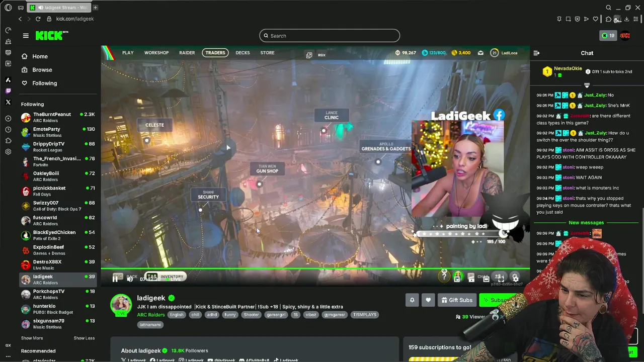Screen dimensions: 644x362
Task: Open Swizzy007 channel in the sidebar
Action: coord(58,206)
